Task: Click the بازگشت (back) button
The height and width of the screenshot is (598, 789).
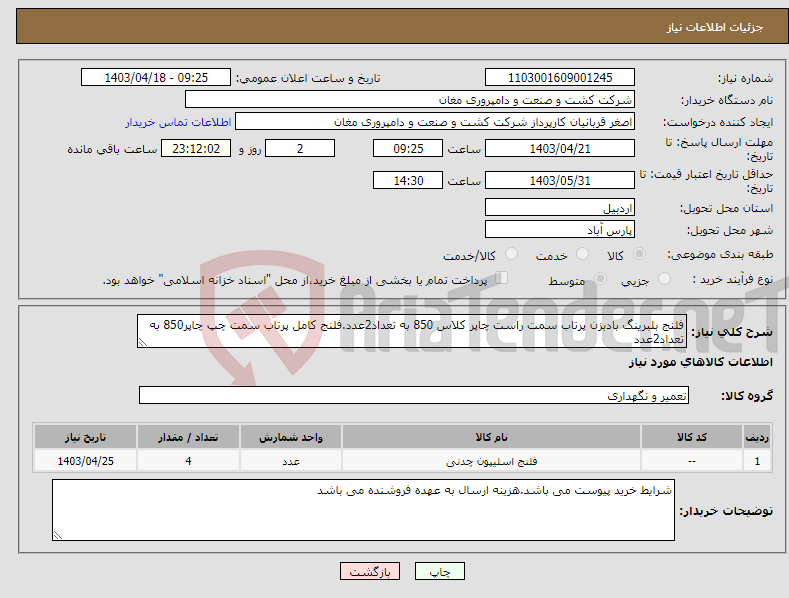Action: [x=370, y=571]
